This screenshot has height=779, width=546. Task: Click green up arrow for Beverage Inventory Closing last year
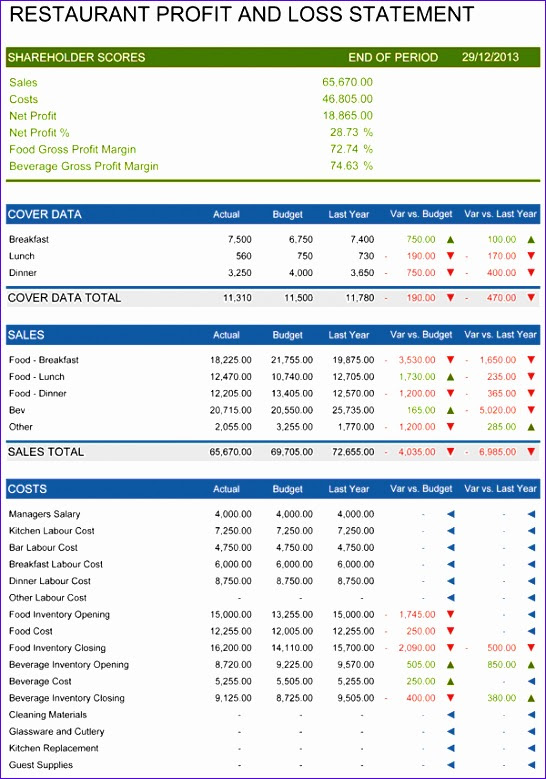(x=531, y=698)
